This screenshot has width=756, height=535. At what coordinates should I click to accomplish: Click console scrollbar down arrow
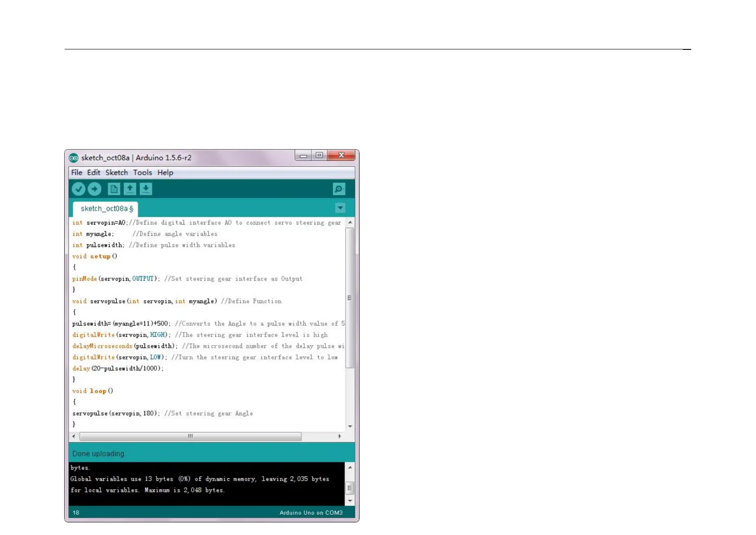click(x=350, y=500)
